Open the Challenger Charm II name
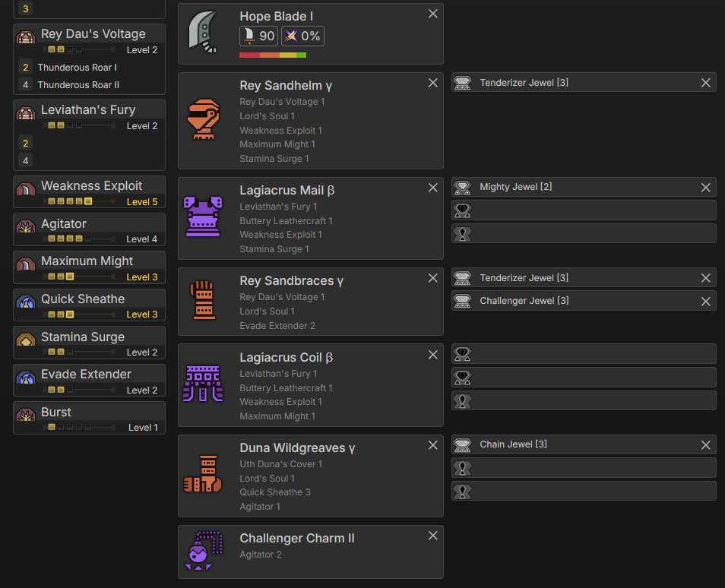 297,538
